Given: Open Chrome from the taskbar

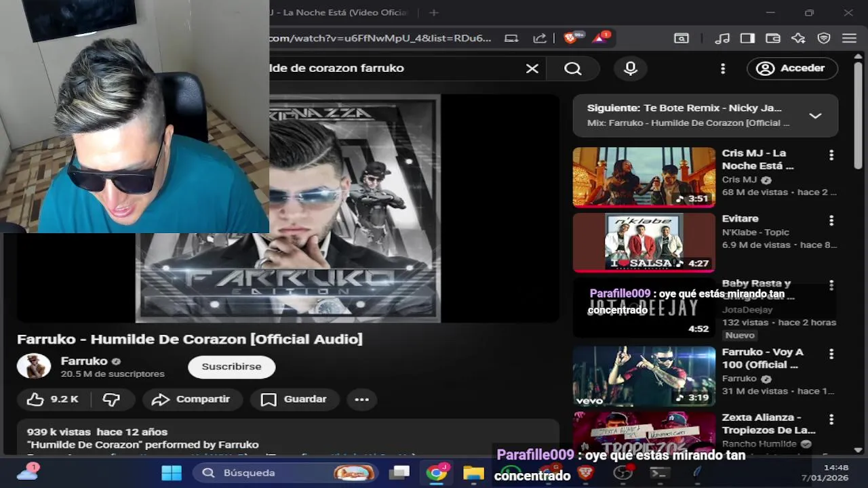Looking at the screenshot, I should pos(437,472).
